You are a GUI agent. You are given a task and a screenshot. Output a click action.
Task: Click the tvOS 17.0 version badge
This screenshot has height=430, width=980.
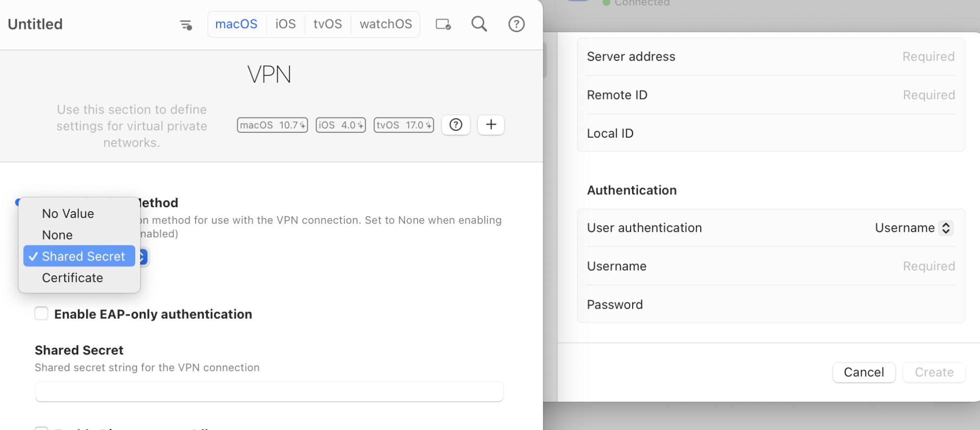pos(403,125)
